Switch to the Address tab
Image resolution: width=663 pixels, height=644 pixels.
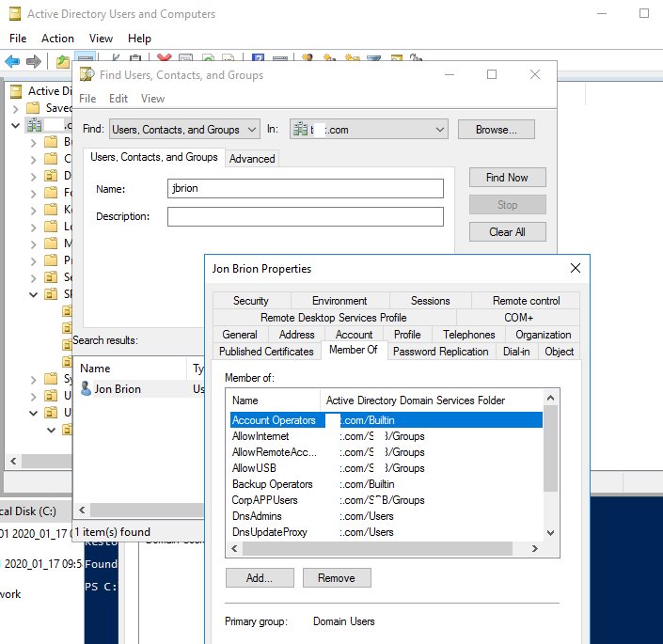pos(297,335)
